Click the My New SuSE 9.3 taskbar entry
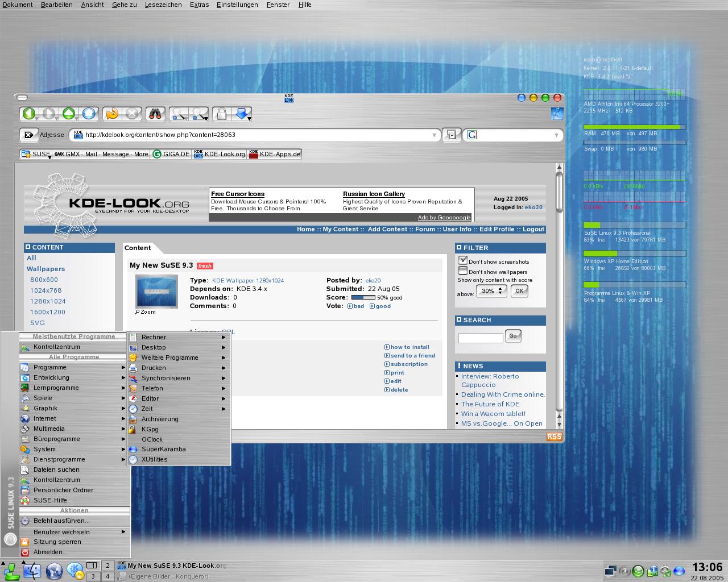 (172, 566)
